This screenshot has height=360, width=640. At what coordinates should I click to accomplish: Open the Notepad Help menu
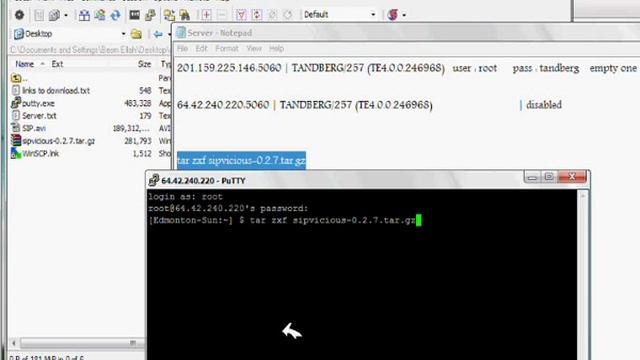276,49
